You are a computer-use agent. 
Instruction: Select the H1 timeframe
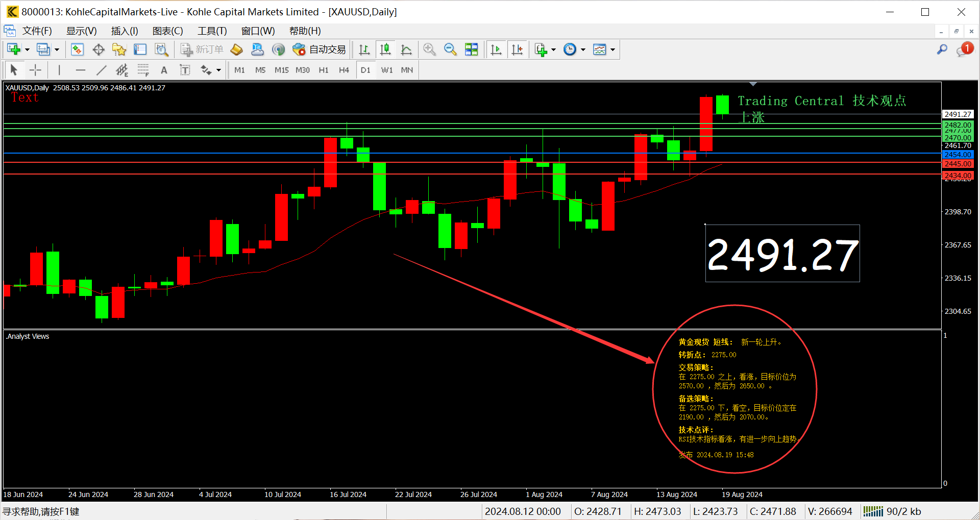click(x=324, y=70)
